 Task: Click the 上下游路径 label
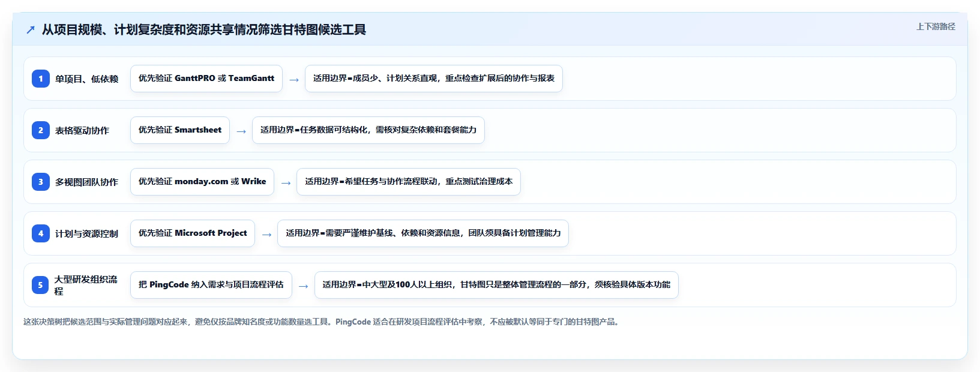point(936,26)
